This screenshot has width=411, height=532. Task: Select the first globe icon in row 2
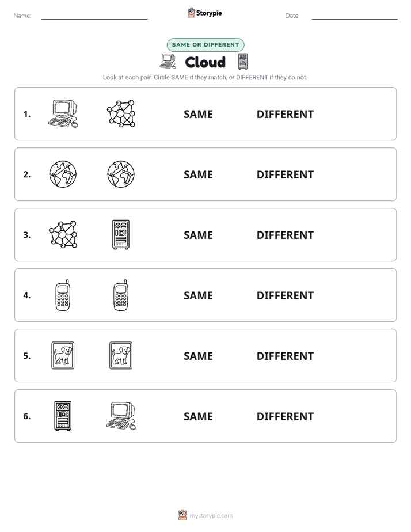63,174
